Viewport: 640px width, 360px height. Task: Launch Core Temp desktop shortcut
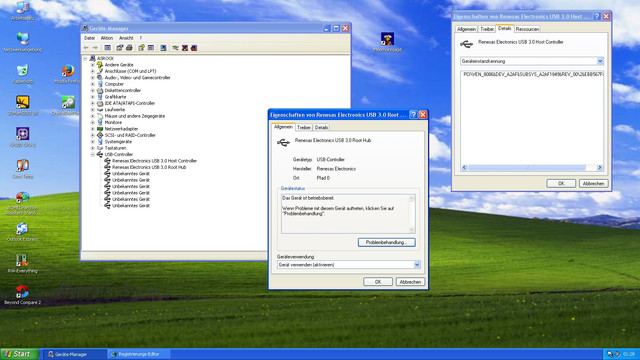[22, 169]
